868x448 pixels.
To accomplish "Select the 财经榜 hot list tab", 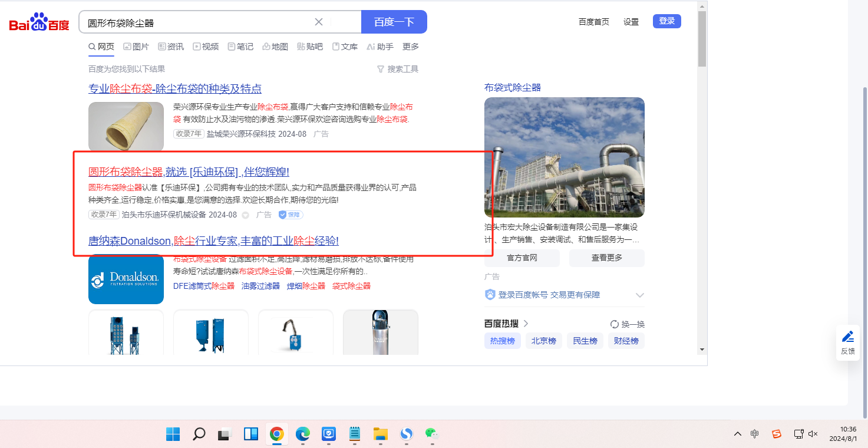I will 626,341.
